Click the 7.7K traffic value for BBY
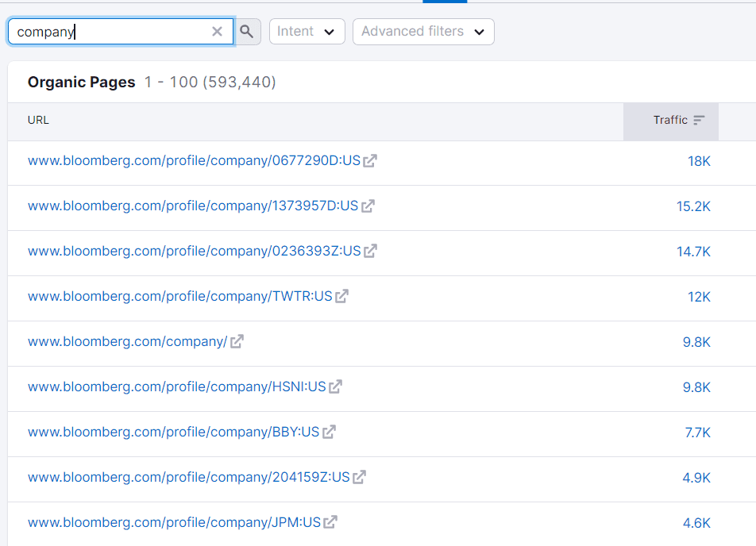Image resolution: width=756 pixels, height=546 pixels. pyautogui.click(x=697, y=433)
